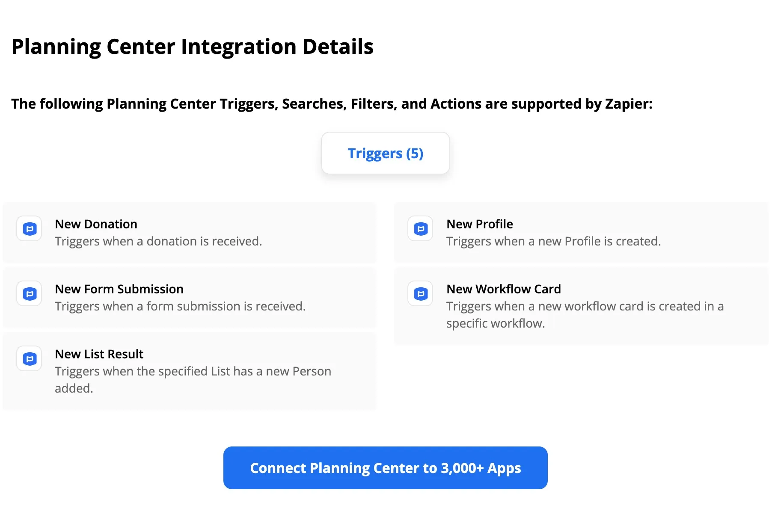The height and width of the screenshot is (532, 772).
Task: Click the New Profile trigger title
Action: pyautogui.click(x=479, y=224)
